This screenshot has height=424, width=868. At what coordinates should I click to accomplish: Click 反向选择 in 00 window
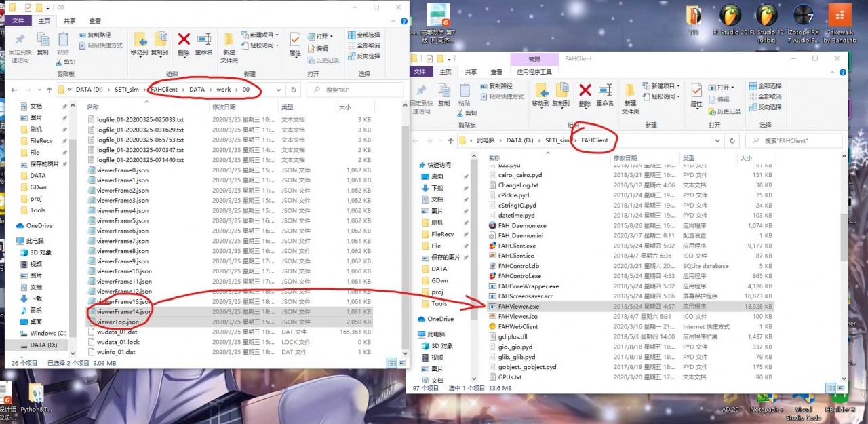[x=363, y=56]
